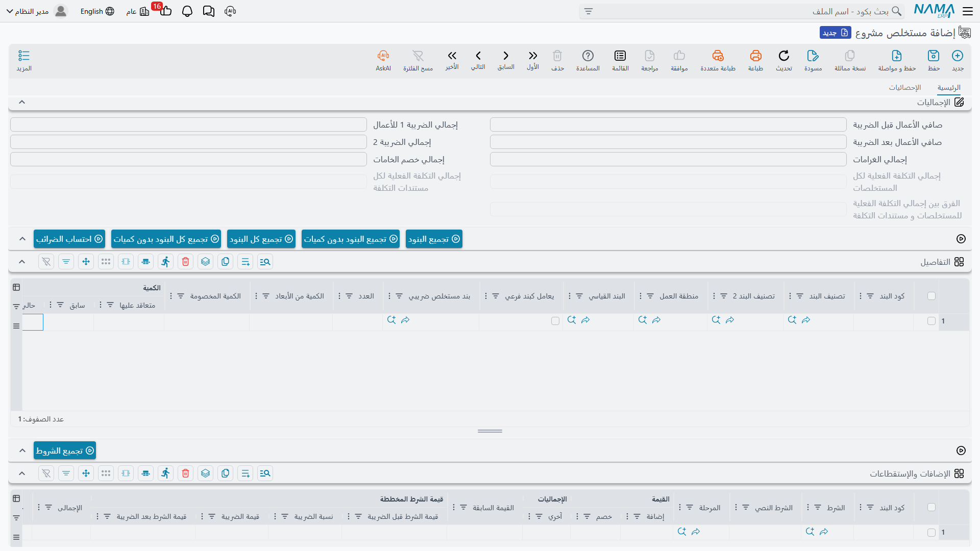Collapse the تجميع البنود actions bar
This screenshot has height=551, width=980.
pyautogui.click(x=22, y=239)
